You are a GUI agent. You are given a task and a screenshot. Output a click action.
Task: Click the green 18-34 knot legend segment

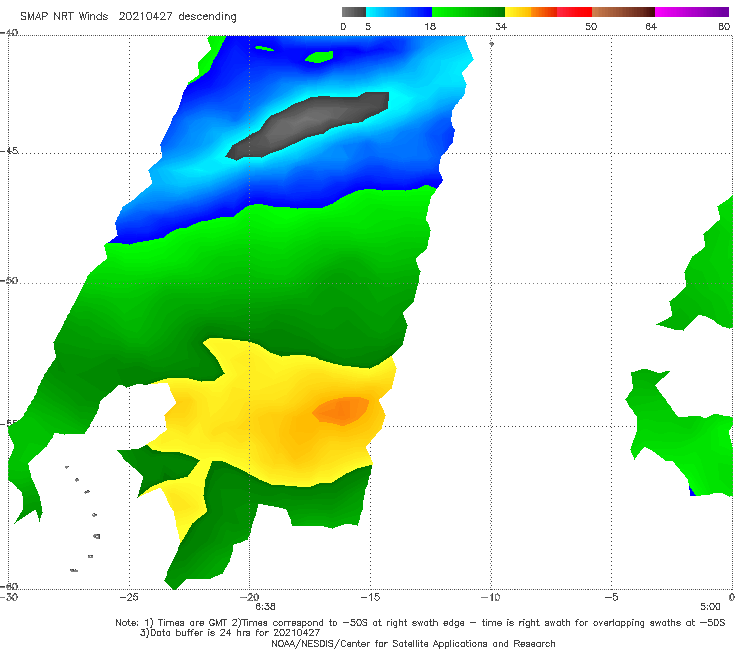click(468, 12)
